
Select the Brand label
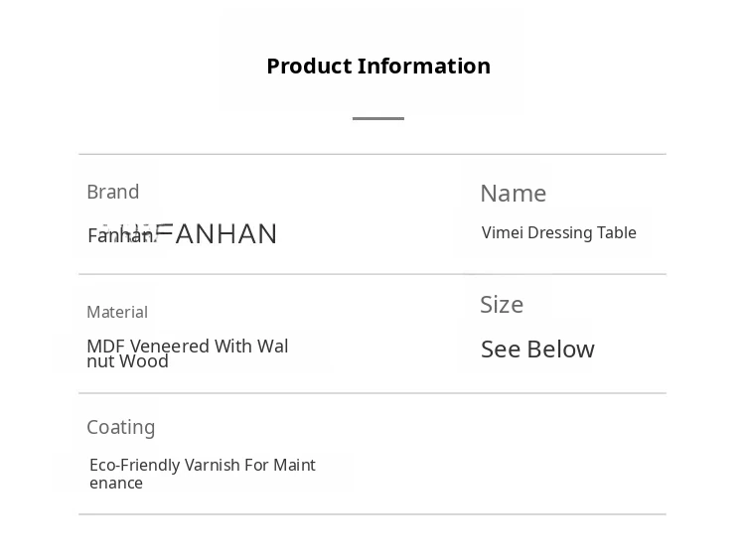pyautogui.click(x=112, y=192)
